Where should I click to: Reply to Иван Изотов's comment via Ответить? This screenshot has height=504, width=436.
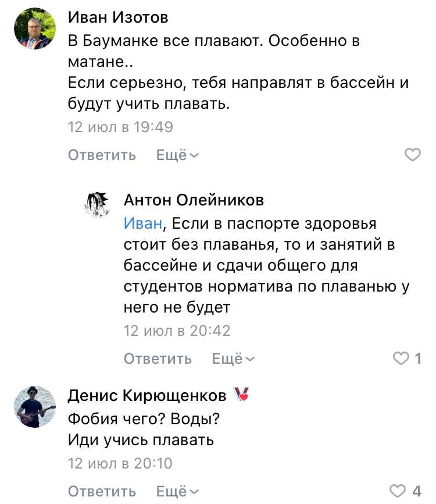pos(102,155)
